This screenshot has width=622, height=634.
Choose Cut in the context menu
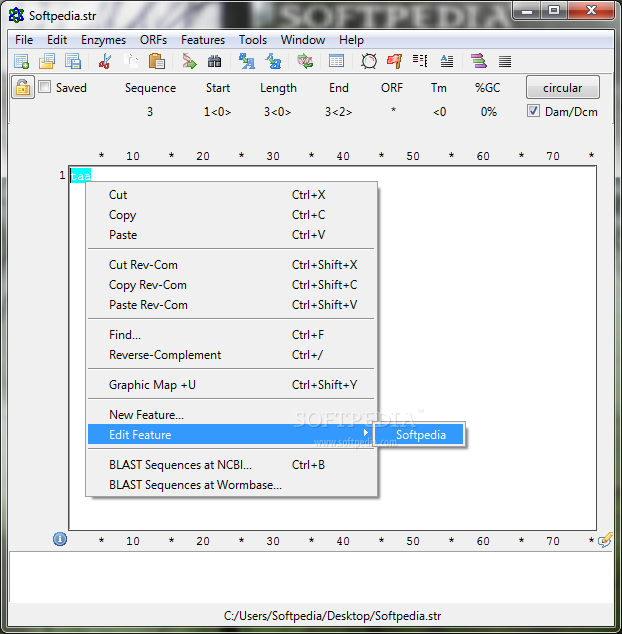pos(231,194)
